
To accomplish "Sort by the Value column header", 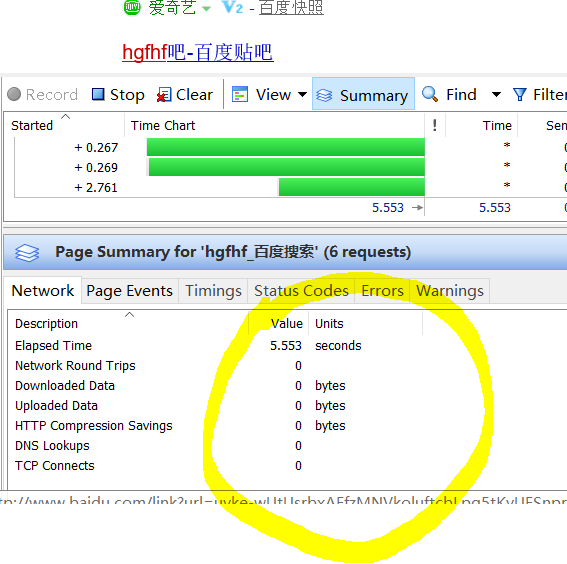I will [x=278, y=323].
